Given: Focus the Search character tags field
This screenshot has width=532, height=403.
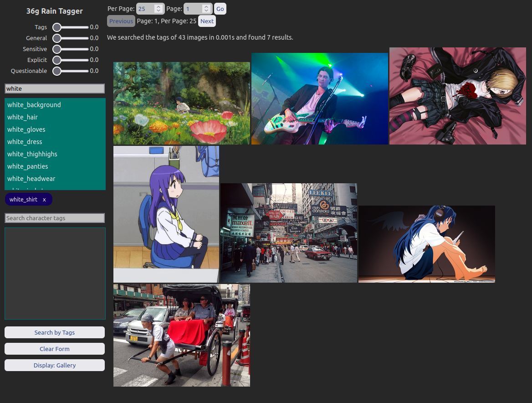Looking at the screenshot, I should pyautogui.click(x=55, y=218).
